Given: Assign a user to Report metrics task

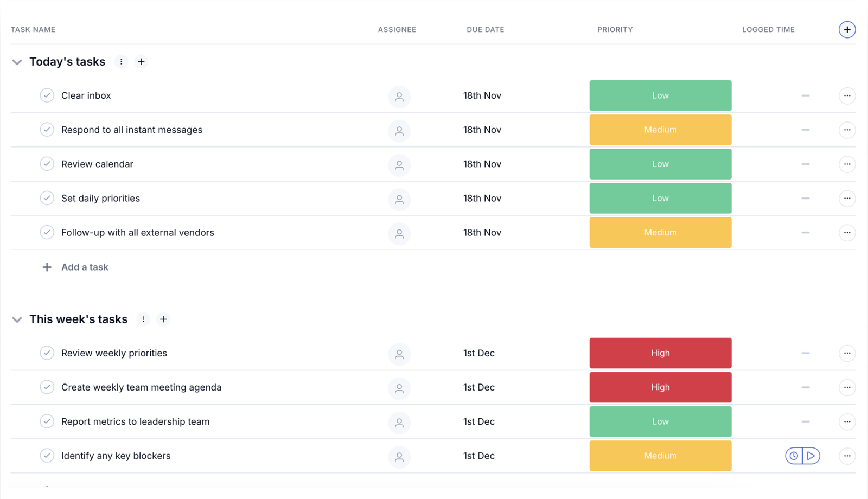Looking at the screenshot, I should coord(399,423).
